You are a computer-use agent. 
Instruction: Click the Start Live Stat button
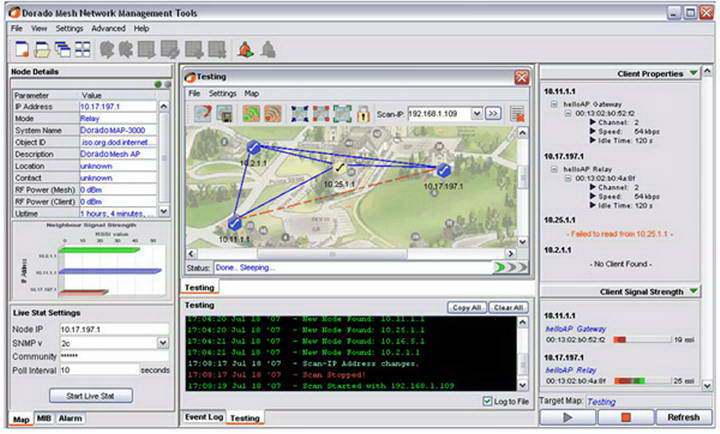click(x=90, y=396)
